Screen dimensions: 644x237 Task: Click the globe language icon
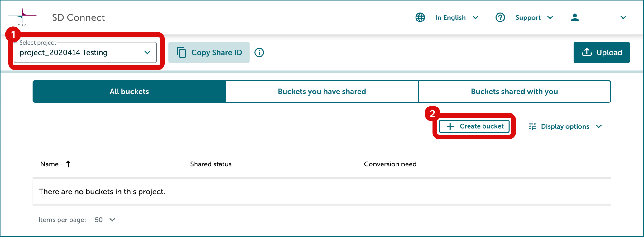pyautogui.click(x=420, y=17)
